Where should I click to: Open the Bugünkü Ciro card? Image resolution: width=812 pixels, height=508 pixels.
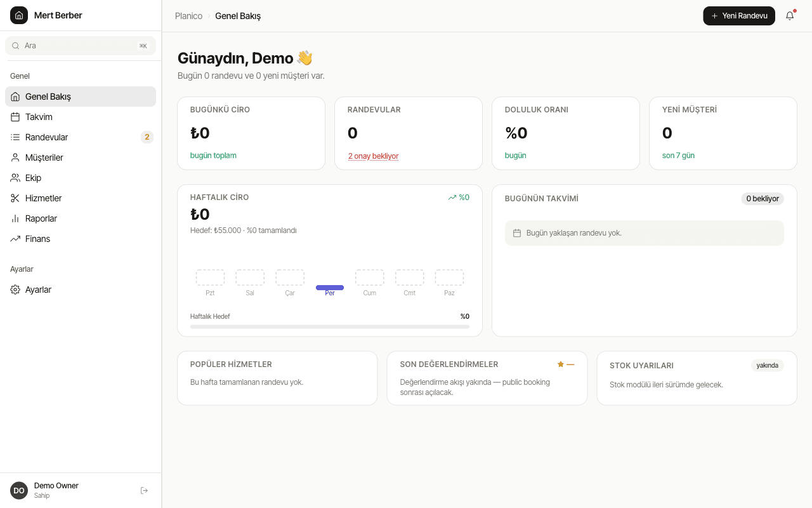coord(251,133)
